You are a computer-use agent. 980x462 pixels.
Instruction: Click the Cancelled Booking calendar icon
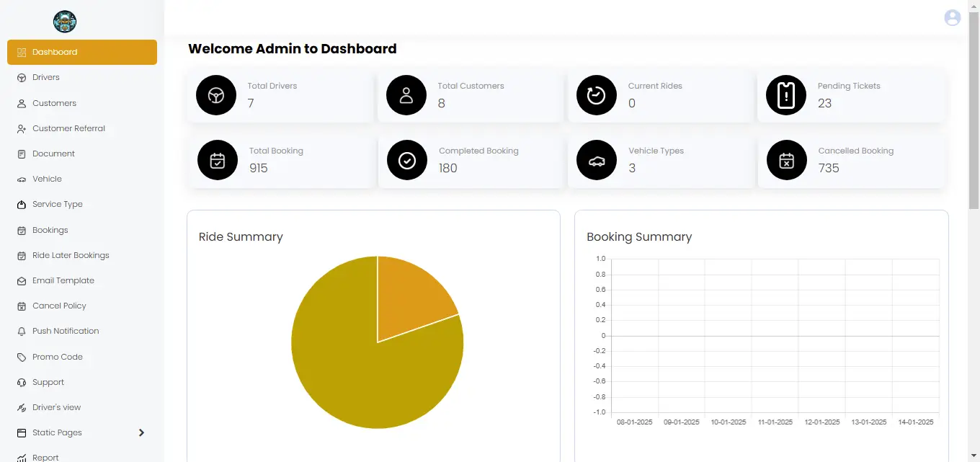pos(787,160)
